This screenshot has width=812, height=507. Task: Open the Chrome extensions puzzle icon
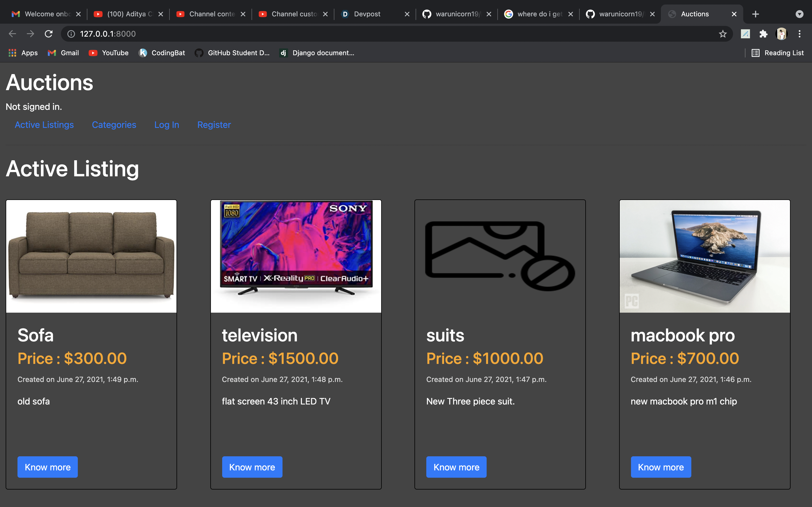coord(763,34)
